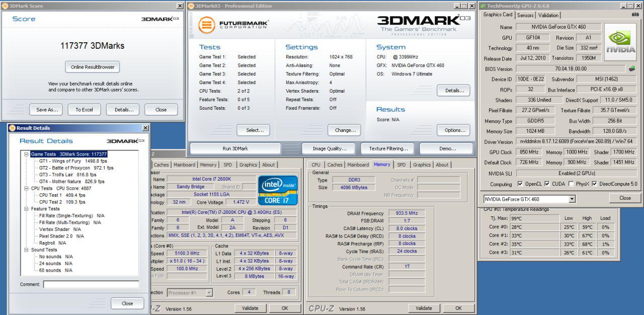Click the BIOS save chip icon in GPU-Z

pos(631,69)
